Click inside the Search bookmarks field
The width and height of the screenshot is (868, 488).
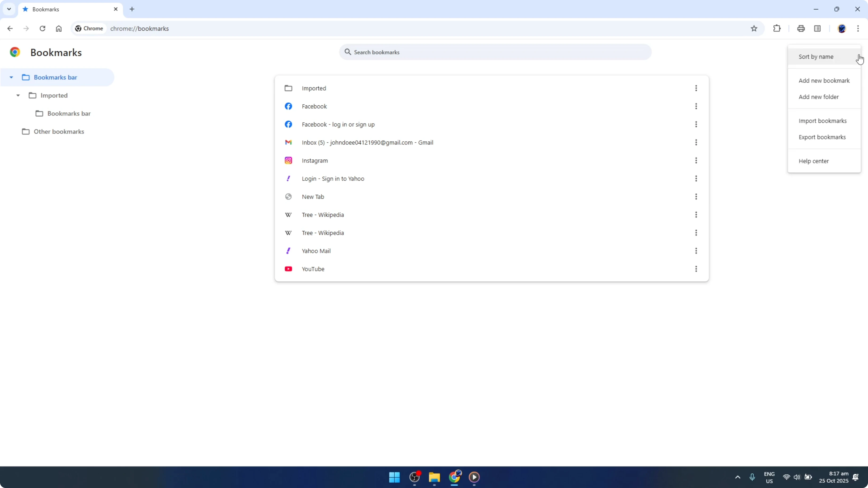pyautogui.click(x=472, y=52)
